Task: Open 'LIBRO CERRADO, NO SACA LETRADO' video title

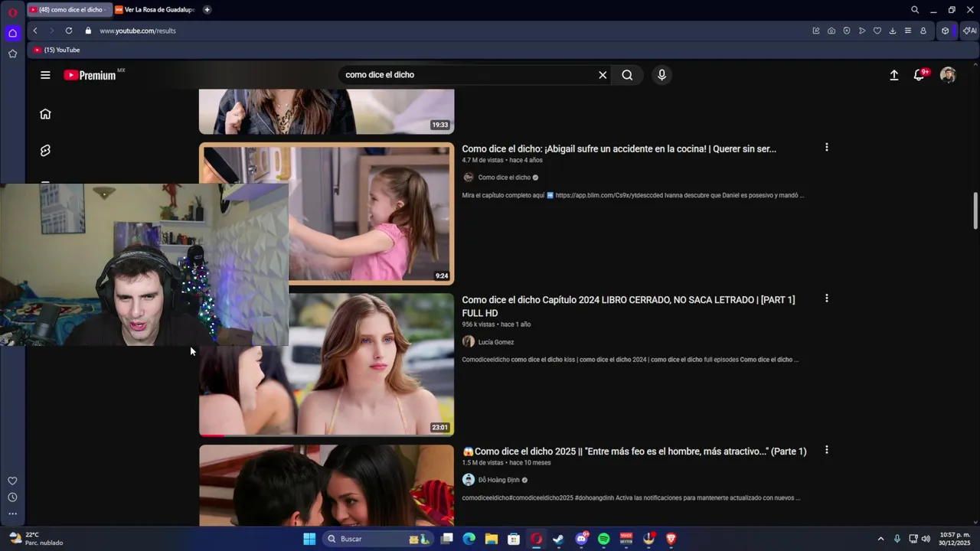Action: click(629, 306)
